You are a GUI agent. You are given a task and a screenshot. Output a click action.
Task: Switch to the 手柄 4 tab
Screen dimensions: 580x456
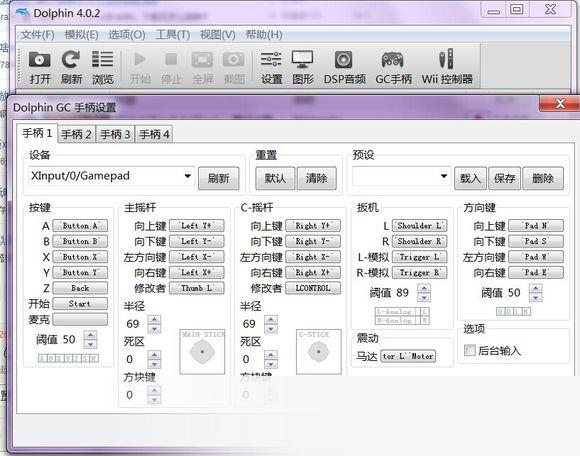(x=154, y=134)
